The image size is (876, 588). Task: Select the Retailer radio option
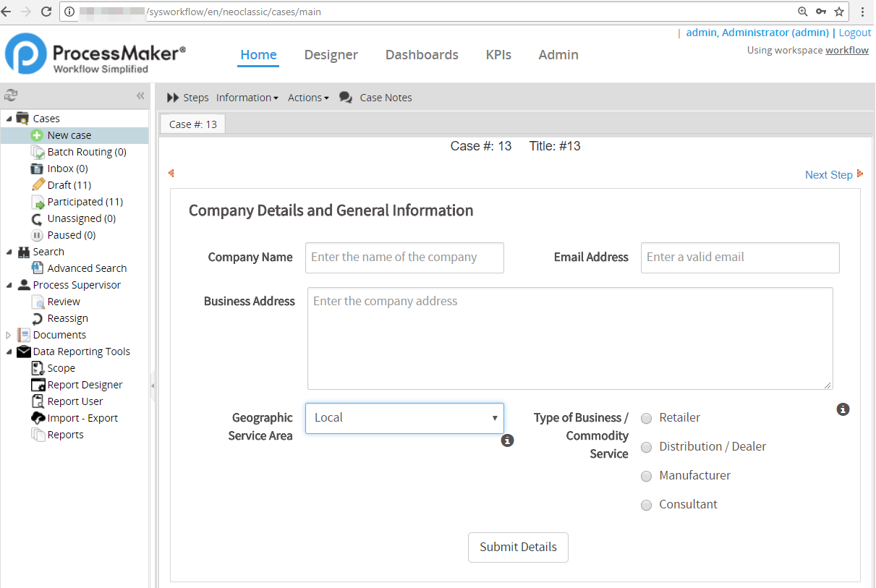click(x=646, y=418)
